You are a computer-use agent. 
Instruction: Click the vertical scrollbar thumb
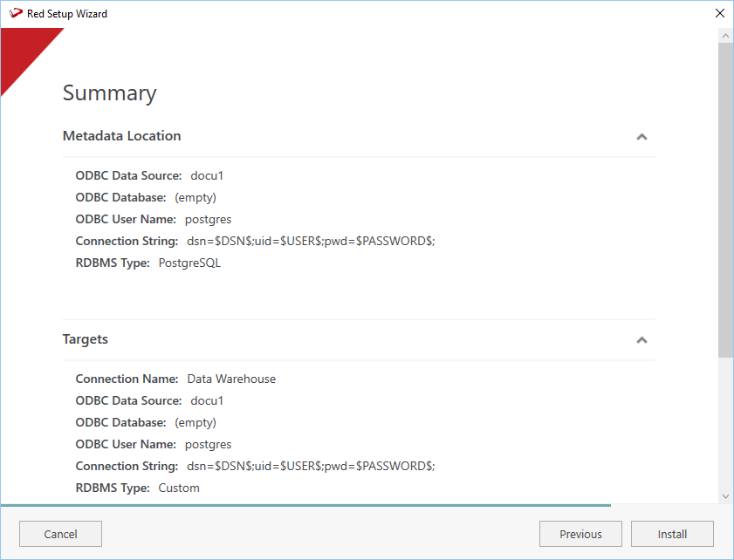point(725,201)
